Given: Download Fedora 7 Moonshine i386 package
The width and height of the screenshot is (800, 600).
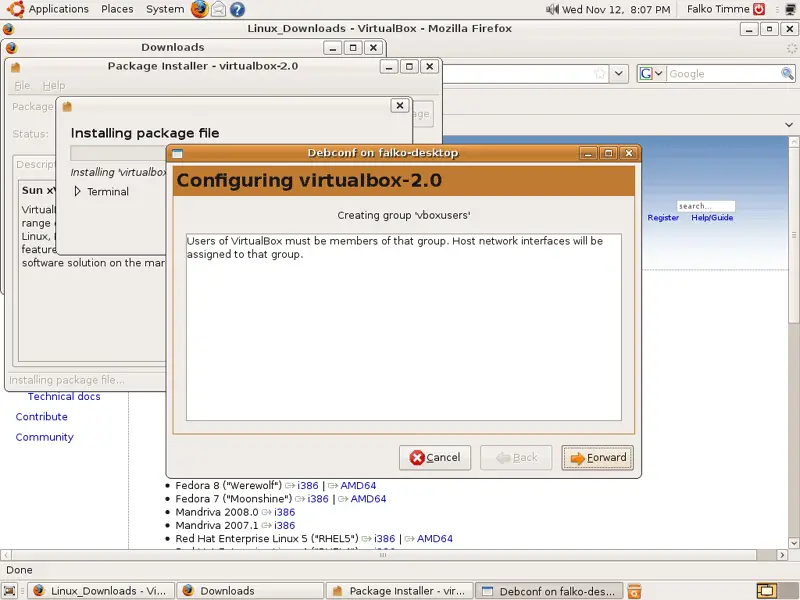Looking at the screenshot, I should 318,498.
